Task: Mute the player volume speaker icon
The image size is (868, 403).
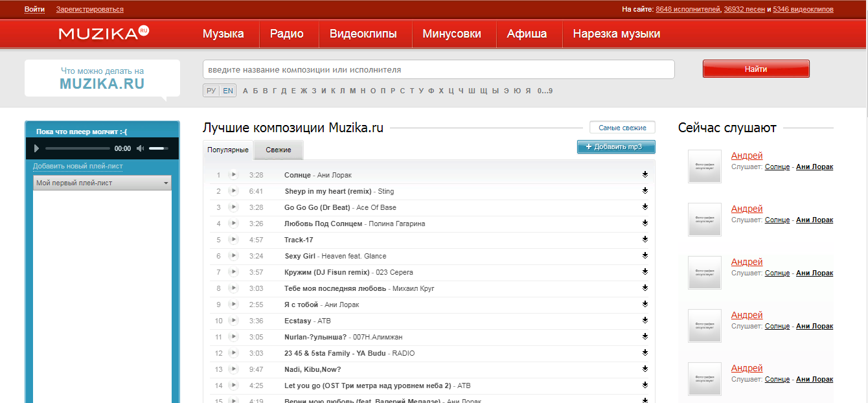Action: click(141, 148)
